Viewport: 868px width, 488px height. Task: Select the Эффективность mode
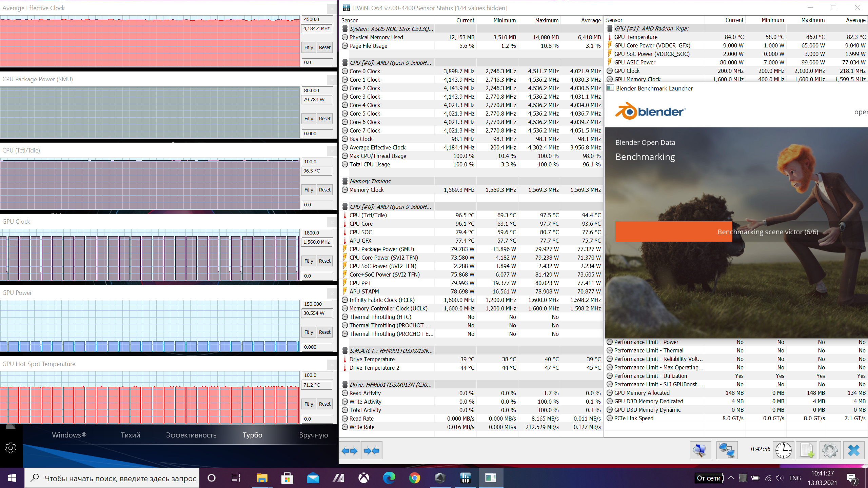tap(191, 435)
